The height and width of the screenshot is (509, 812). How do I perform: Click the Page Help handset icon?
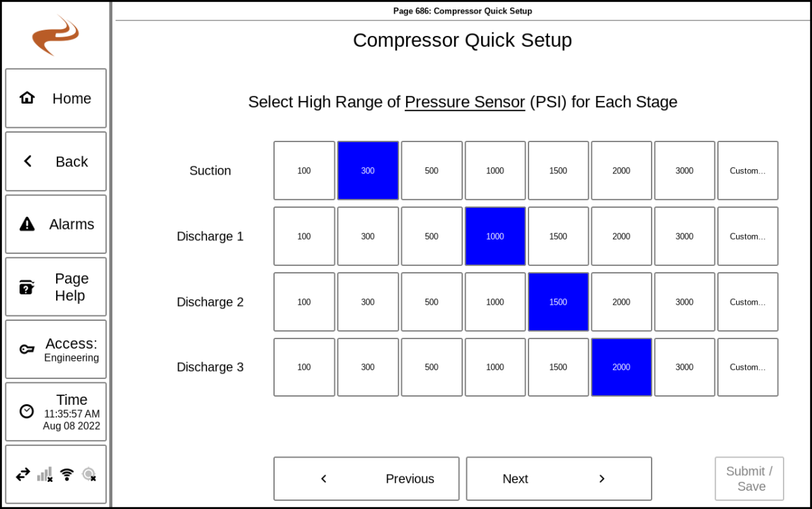click(x=27, y=286)
